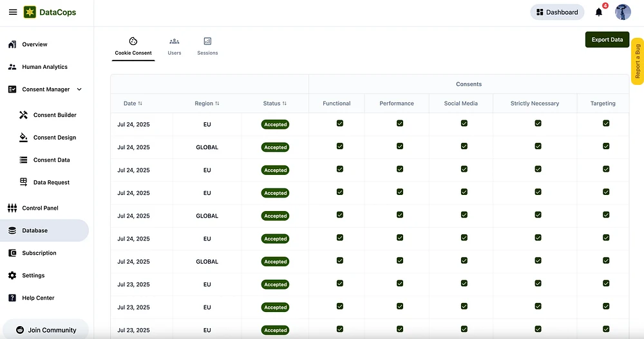Image resolution: width=644 pixels, height=339 pixels.
Task: Open the Help Center question icon
Action: click(12, 298)
